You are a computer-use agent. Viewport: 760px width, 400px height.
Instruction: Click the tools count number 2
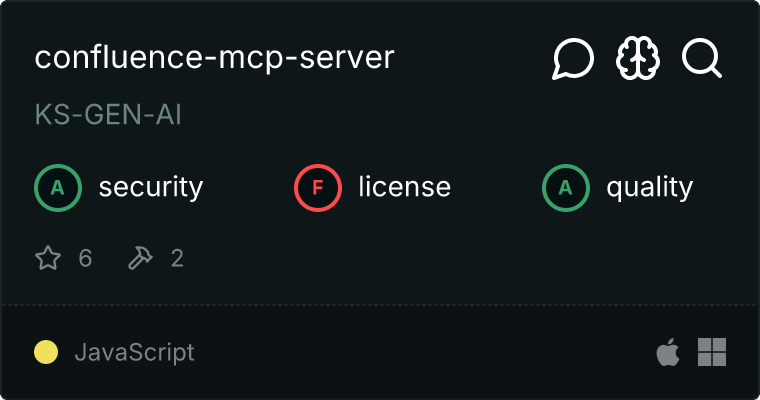[x=177, y=259]
